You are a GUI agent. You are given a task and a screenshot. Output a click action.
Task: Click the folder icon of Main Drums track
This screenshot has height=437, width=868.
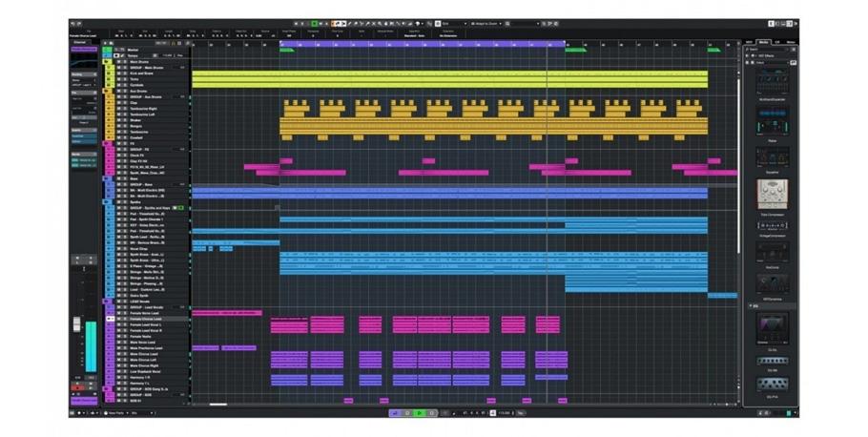click(x=108, y=63)
